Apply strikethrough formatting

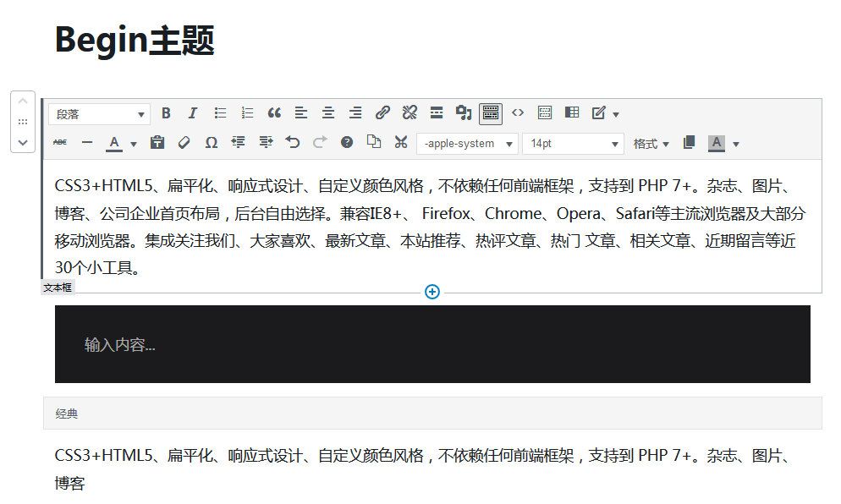click(59, 143)
